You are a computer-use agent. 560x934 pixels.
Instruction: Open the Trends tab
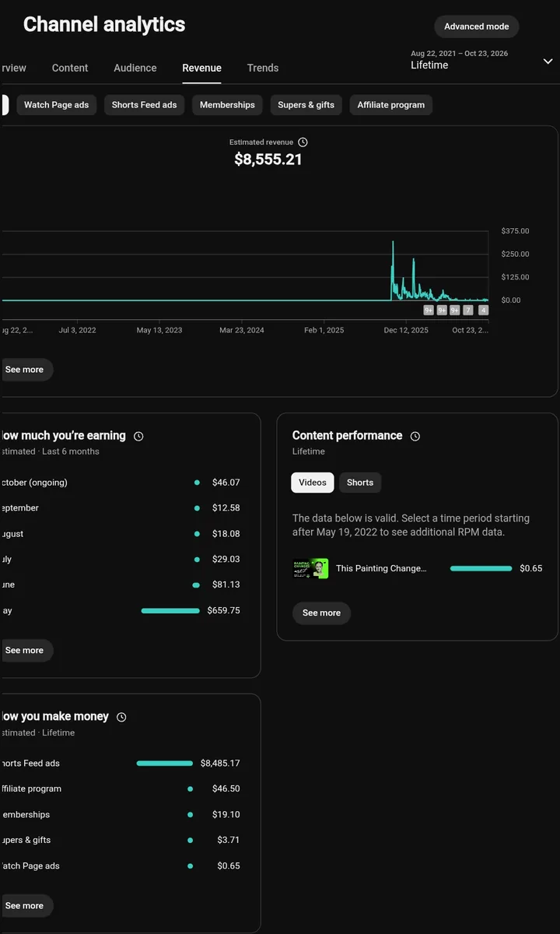coord(263,68)
